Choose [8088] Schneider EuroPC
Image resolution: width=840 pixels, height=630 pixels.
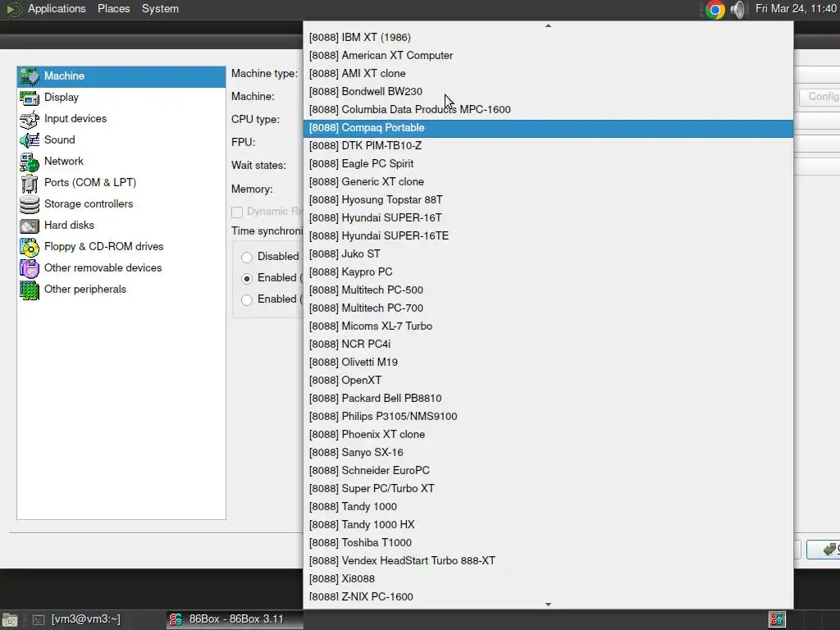point(548,471)
